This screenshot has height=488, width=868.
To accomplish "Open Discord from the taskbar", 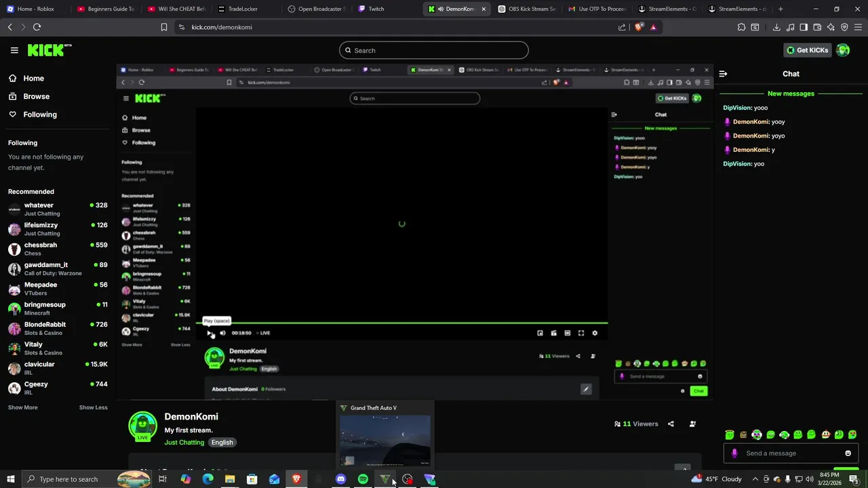I will [340, 479].
